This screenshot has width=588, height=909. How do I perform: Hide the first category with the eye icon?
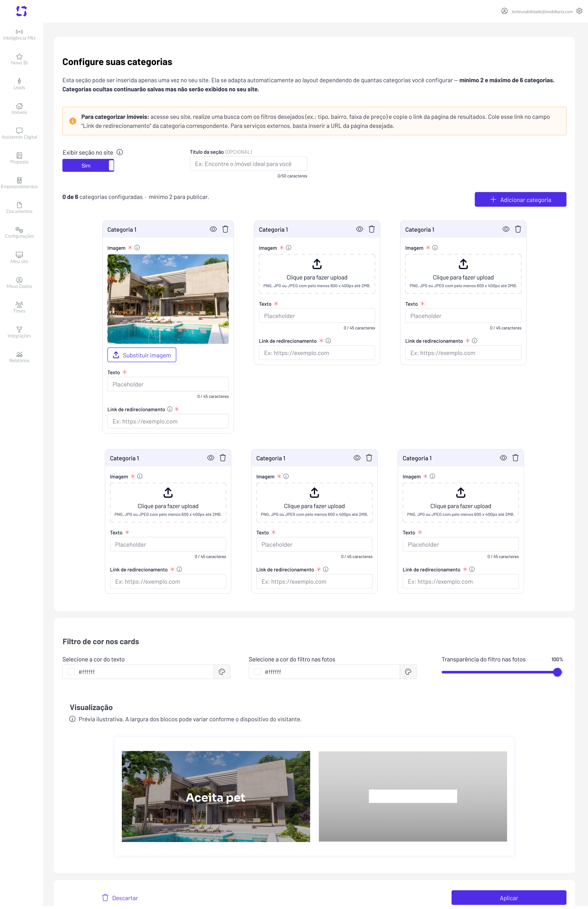214,229
